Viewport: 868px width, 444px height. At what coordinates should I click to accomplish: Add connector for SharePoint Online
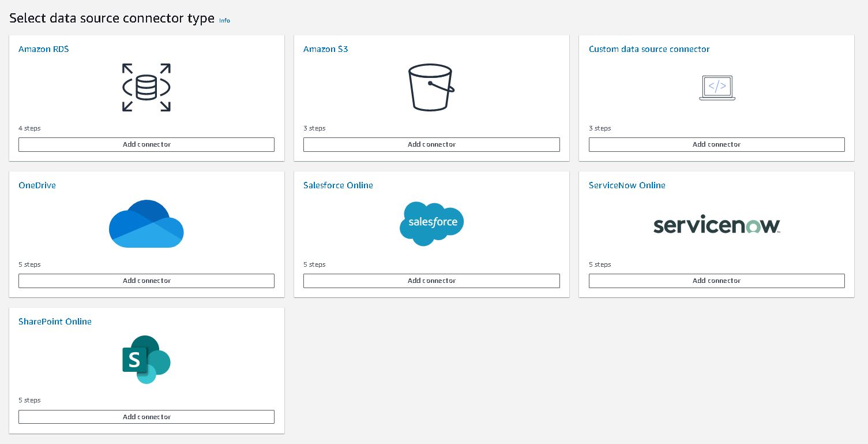[146, 417]
